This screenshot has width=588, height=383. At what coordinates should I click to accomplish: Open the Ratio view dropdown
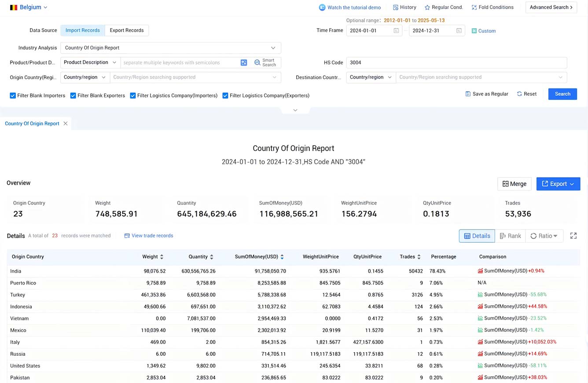pos(544,236)
